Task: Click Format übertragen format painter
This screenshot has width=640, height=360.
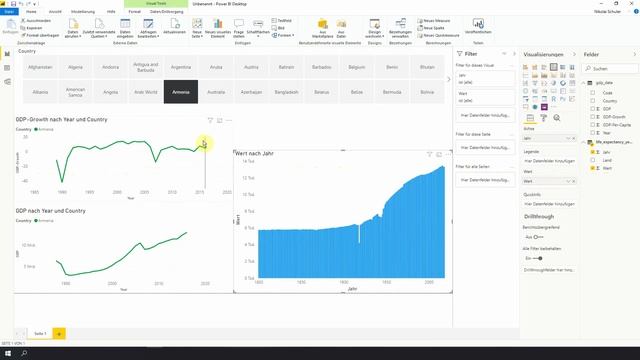Action: tap(40, 35)
